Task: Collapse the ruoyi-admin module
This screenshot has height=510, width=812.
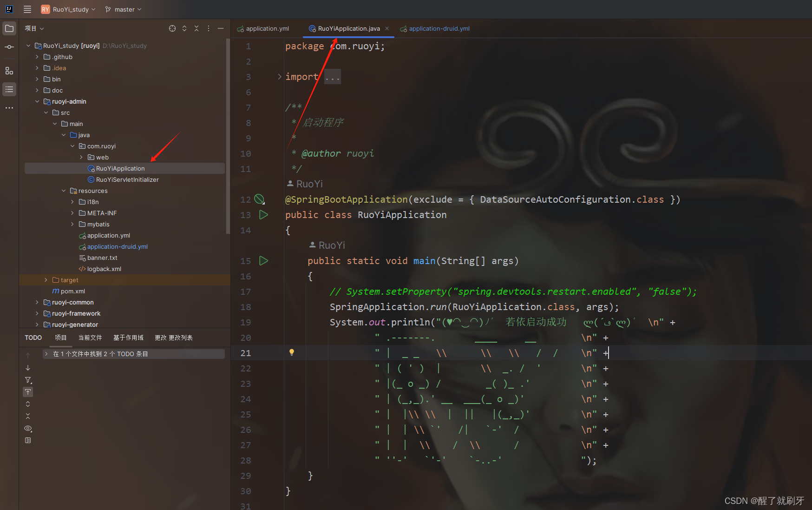Action: point(37,101)
